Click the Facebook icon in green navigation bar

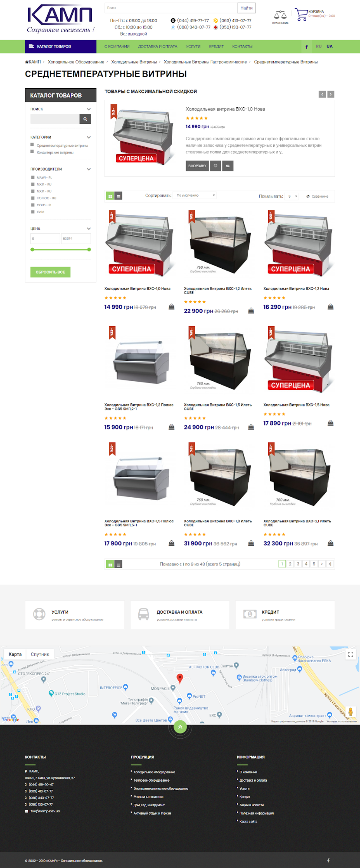(307, 46)
